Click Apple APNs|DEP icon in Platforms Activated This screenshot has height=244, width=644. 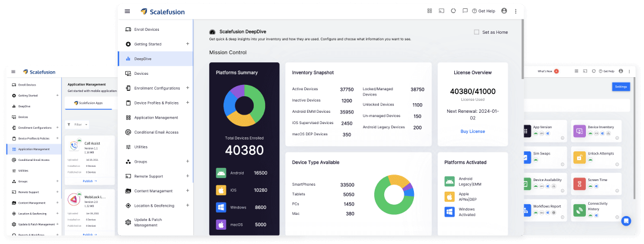pos(449,197)
